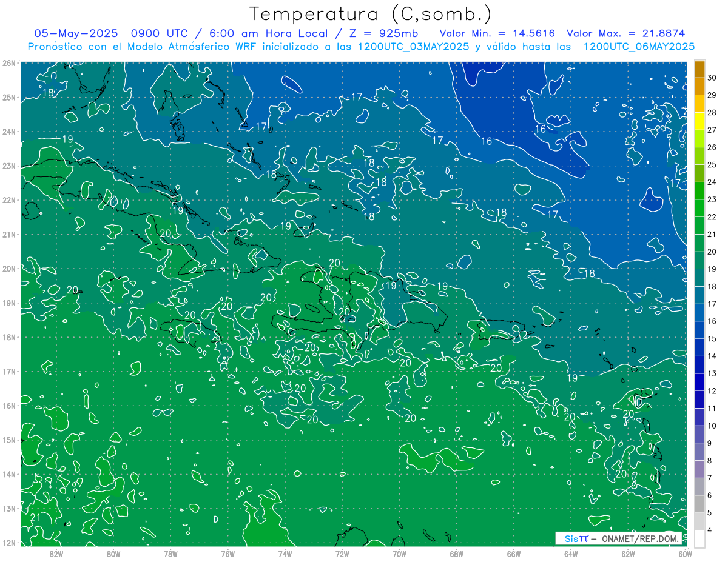Click the 17N latitude axis label
The image size is (728, 562).
pos(9,371)
